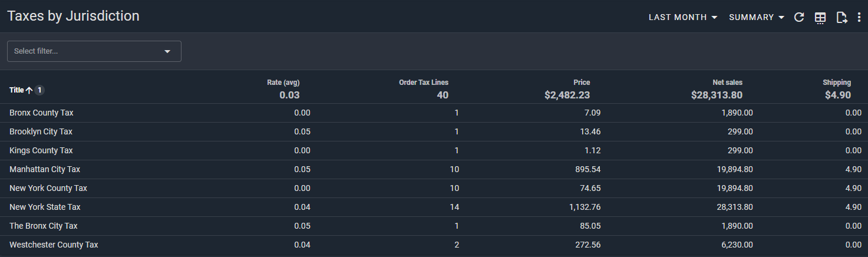Open the Summary view dropdown
This screenshot has width=868, height=257.
pyautogui.click(x=757, y=18)
